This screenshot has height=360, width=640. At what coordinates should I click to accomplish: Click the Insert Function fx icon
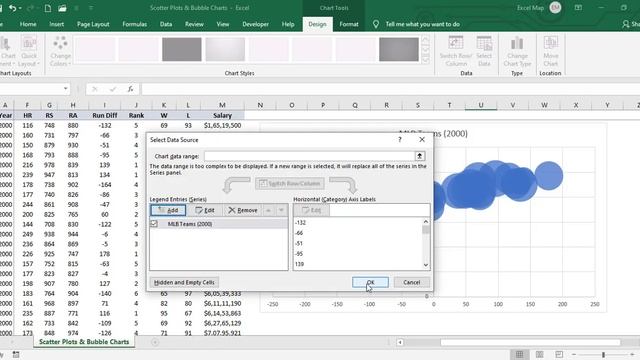click(x=130, y=89)
